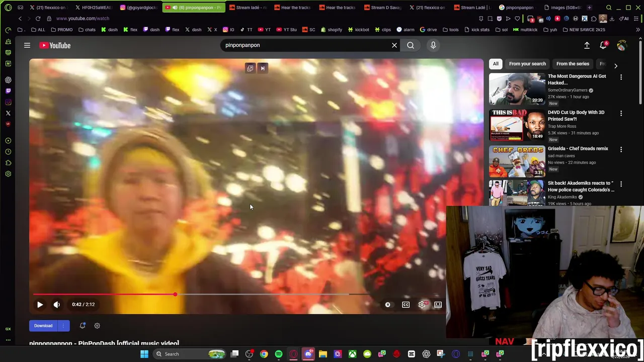This screenshot has height=362, width=644.
Task: Click the miniplayer pop-out icon atop video
Action: tap(250, 68)
